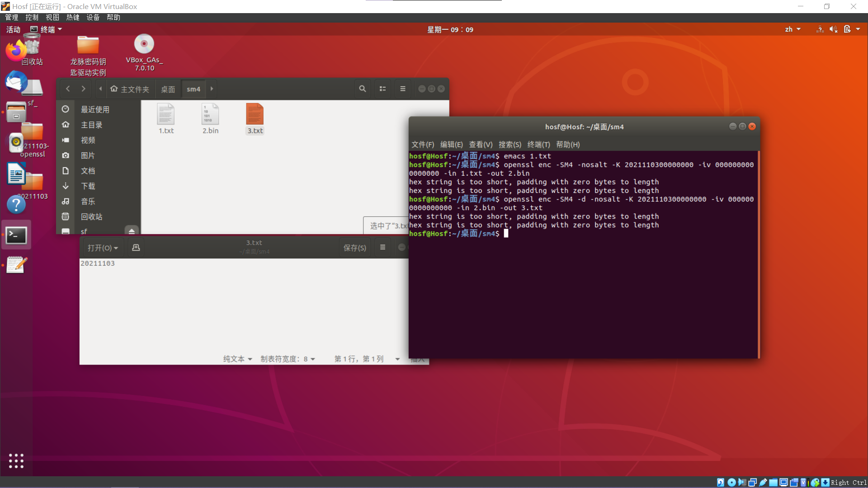Open the VBox_GAs_7.0.10 disc icon
This screenshot has width=868, height=488.
(144, 52)
